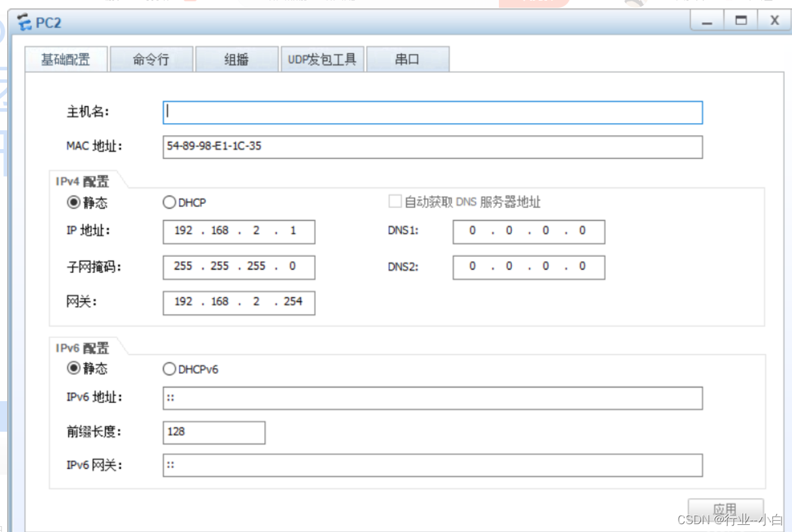Click the DNS2 label
Image resolution: width=792 pixels, height=532 pixels.
403,266
